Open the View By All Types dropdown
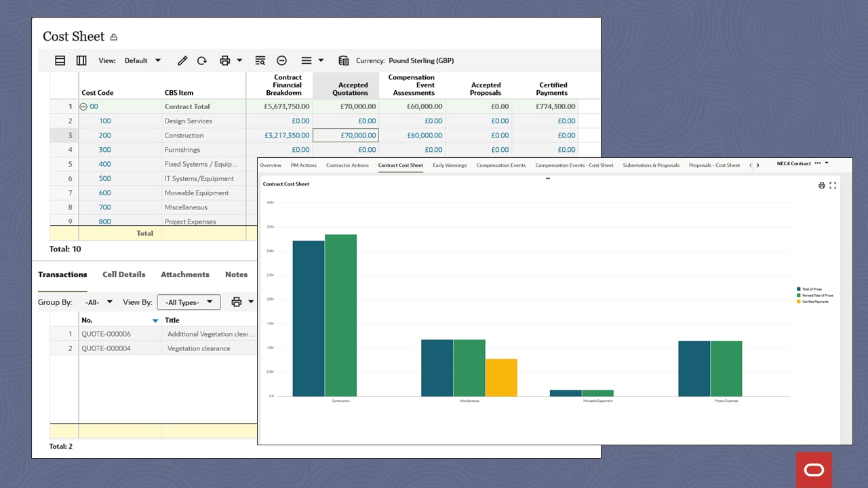The width and height of the screenshot is (868, 488). [x=189, y=302]
